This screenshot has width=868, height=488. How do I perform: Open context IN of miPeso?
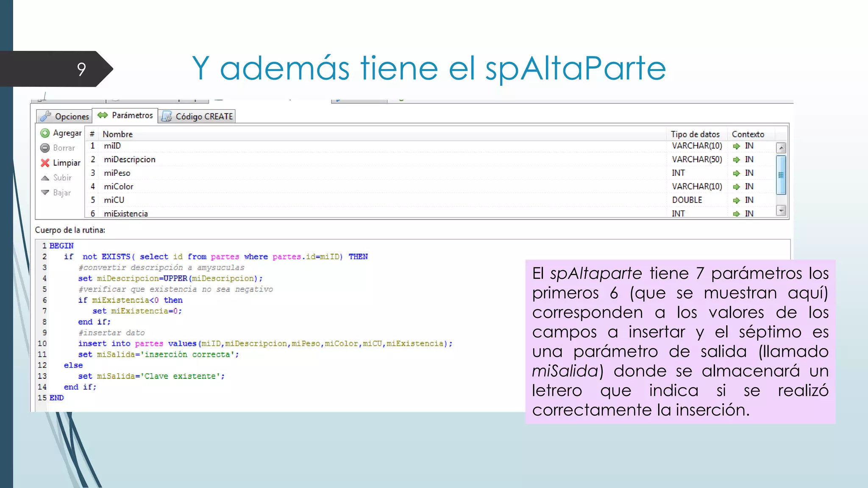tap(749, 173)
